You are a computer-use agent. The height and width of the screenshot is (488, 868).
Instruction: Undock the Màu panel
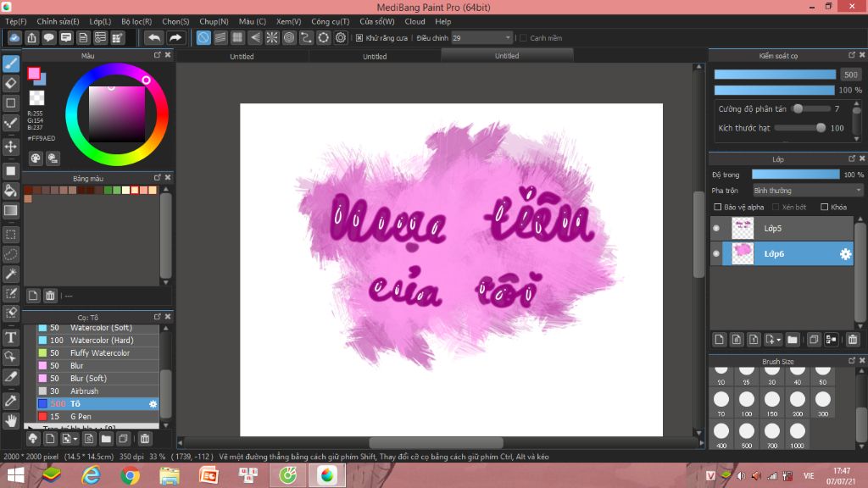[157, 55]
